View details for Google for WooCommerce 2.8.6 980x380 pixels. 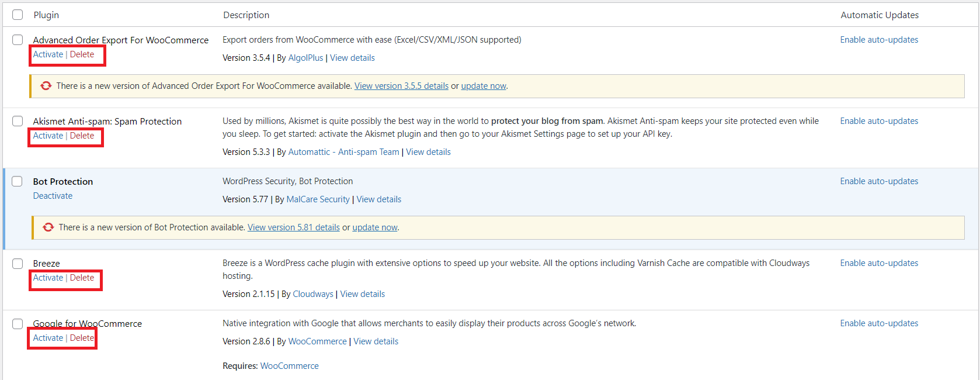tap(376, 341)
